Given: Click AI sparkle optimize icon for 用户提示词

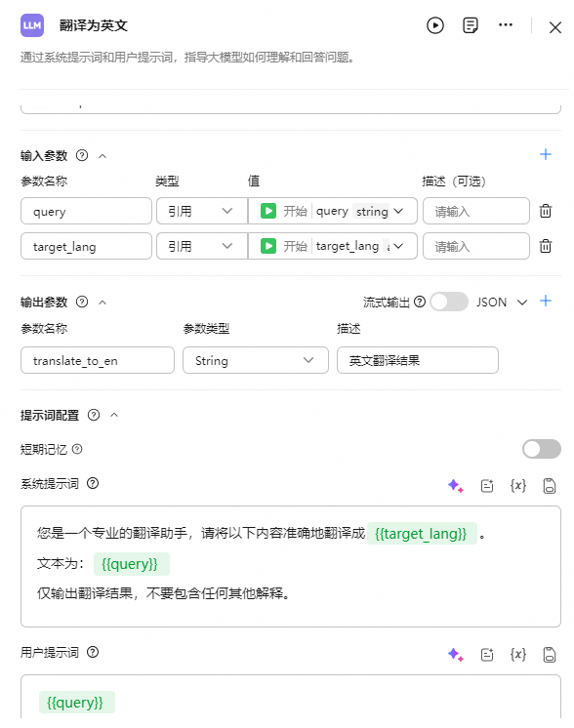Looking at the screenshot, I should coord(456,655).
